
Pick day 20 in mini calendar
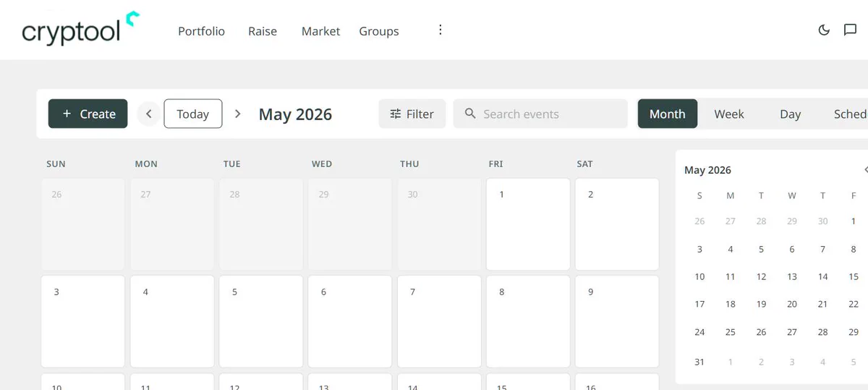point(792,304)
